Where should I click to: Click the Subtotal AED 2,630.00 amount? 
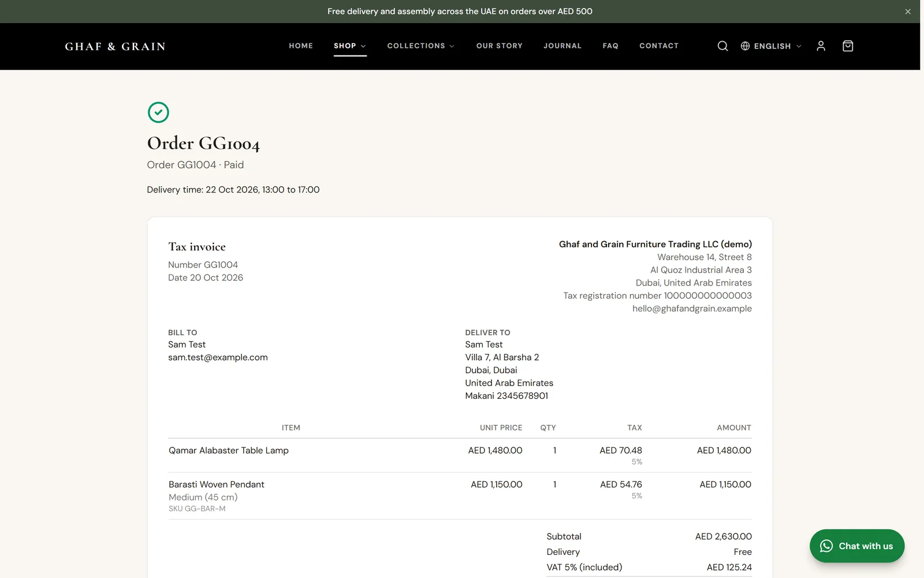coord(724,536)
